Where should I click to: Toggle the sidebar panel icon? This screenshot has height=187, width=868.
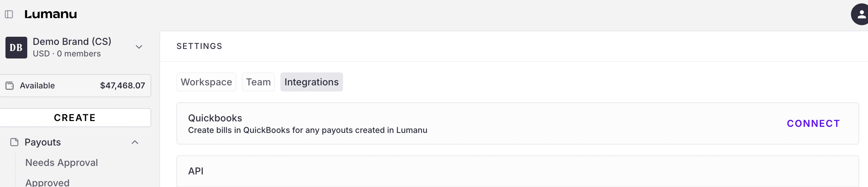click(x=9, y=14)
